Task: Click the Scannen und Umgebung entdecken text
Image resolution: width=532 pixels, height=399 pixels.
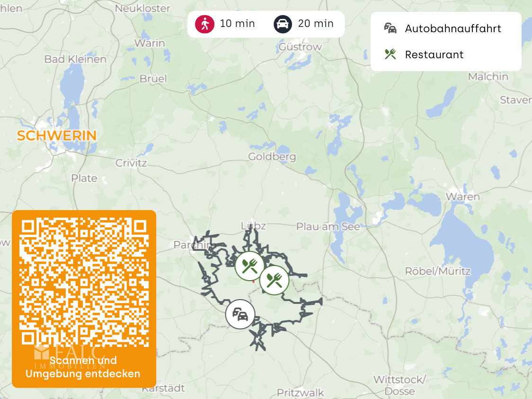Action: coord(83,367)
